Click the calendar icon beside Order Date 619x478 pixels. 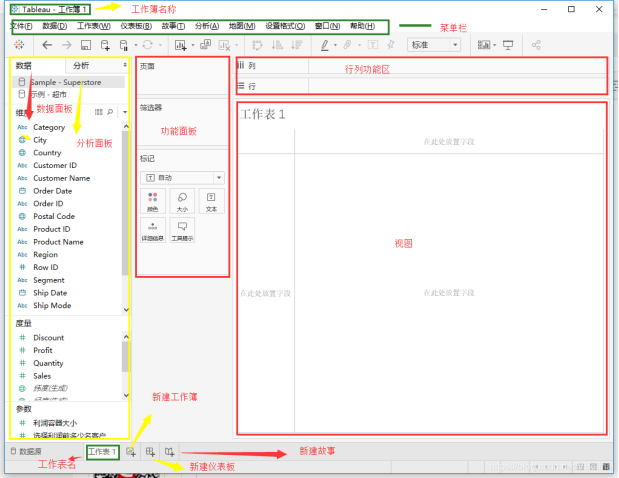tap(23, 191)
